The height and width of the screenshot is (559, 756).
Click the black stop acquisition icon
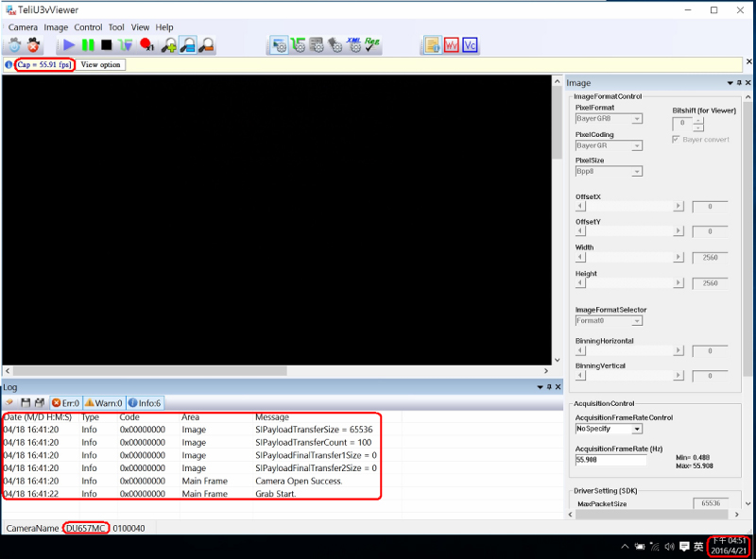(106, 44)
